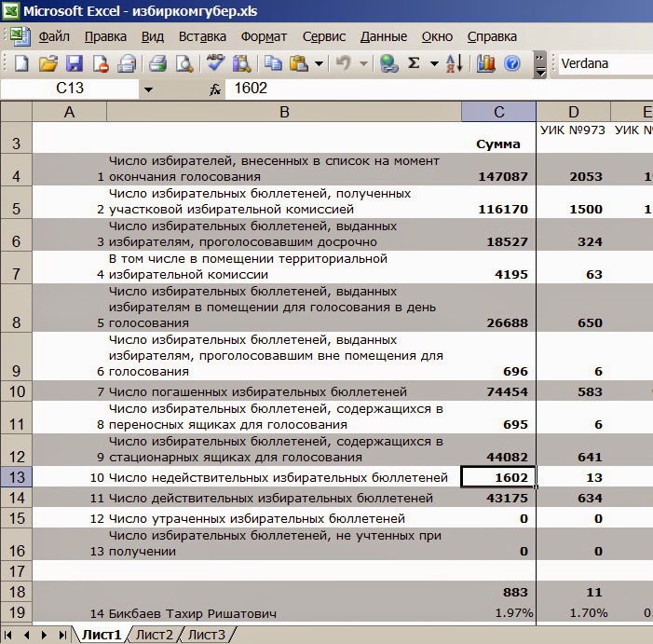
Task: Click the Excel workbook icon beside Файл menu
Action: coord(20,35)
